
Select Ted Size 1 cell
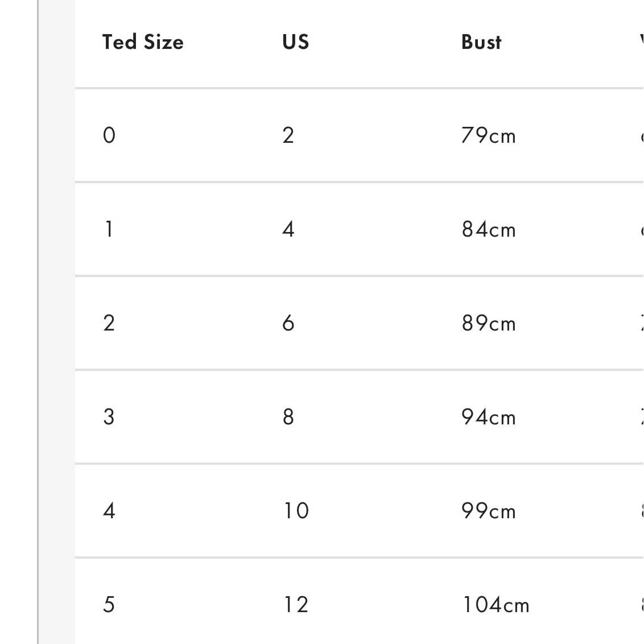pyautogui.click(x=109, y=229)
